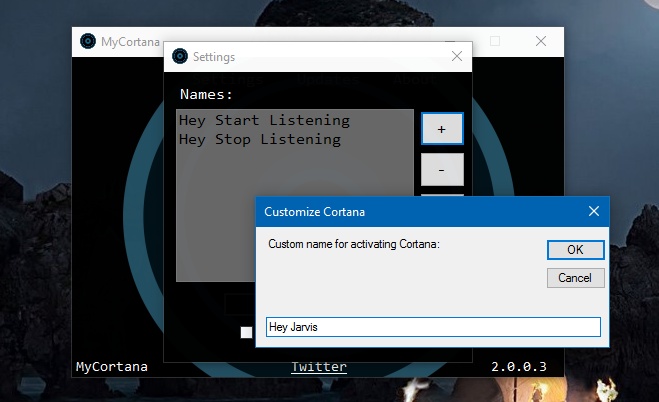Focus the 'Hey Jarvis' name input field
Image resolution: width=659 pixels, height=402 pixels.
[x=433, y=327]
